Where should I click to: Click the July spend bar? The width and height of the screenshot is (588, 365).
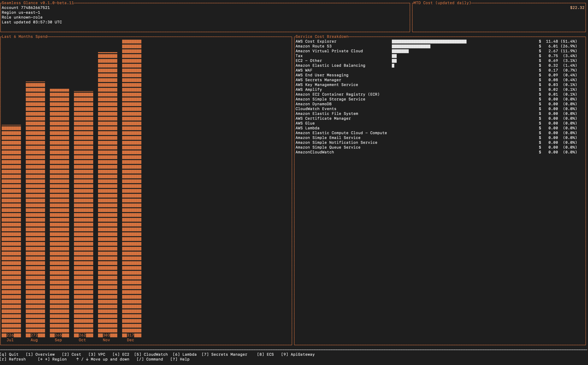pos(11,231)
